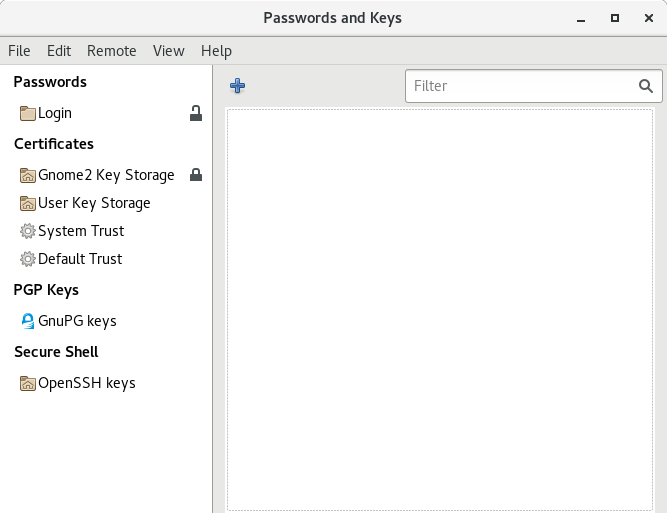Open the Help menu
667x513 pixels.
216,51
